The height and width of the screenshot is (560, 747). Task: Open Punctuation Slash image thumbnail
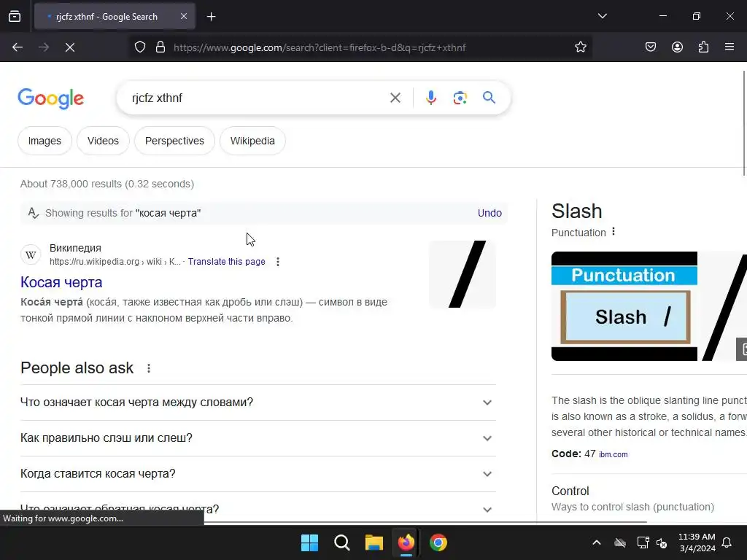624,306
